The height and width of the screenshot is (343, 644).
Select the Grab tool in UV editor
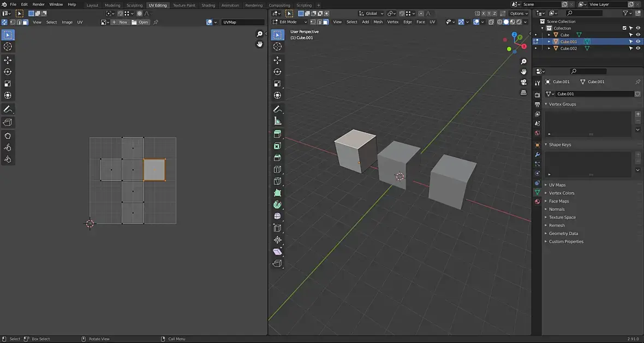pyautogui.click(x=8, y=135)
